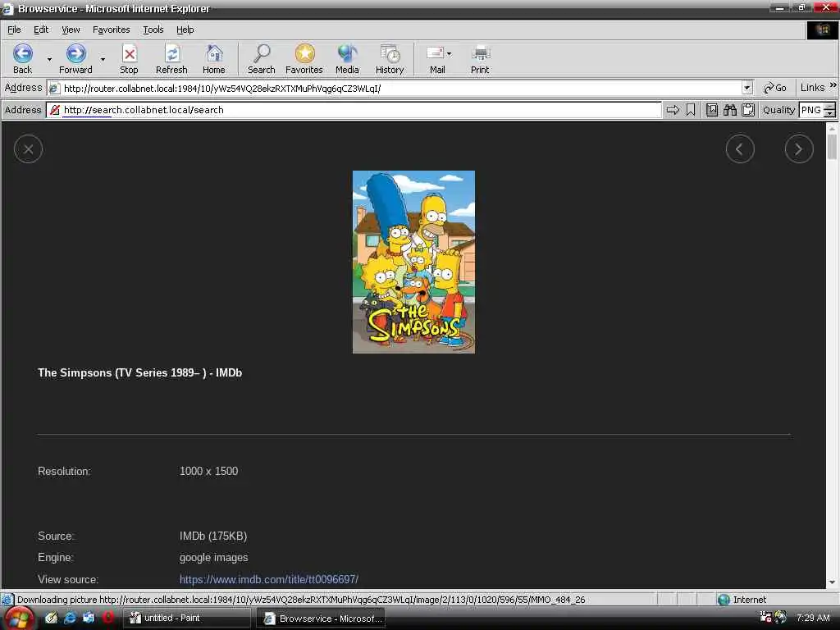Expand the Back button history dropdown
This screenshot has height=630, width=840.
point(49,59)
